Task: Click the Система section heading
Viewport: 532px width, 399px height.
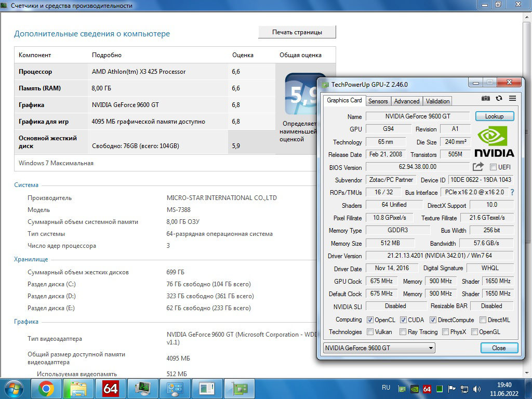Action: point(26,185)
